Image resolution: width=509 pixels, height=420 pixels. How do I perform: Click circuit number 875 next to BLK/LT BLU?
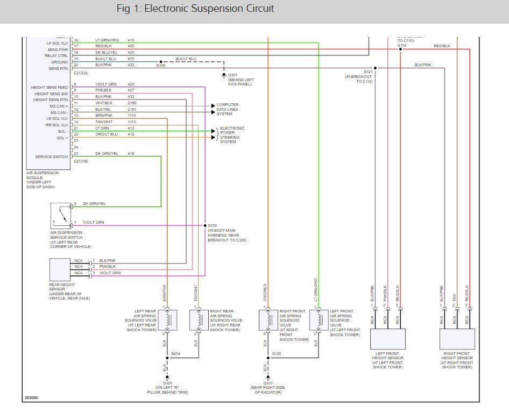coord(131,59)
